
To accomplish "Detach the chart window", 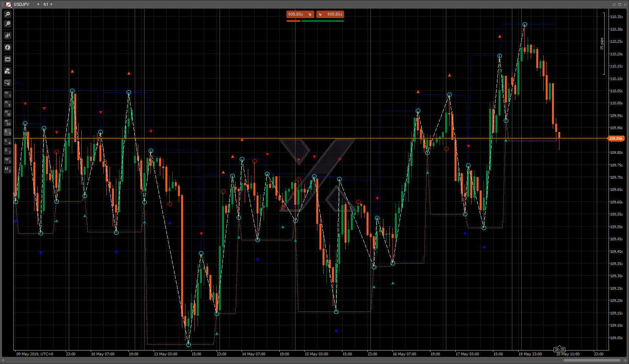I will tap(614, 4).
